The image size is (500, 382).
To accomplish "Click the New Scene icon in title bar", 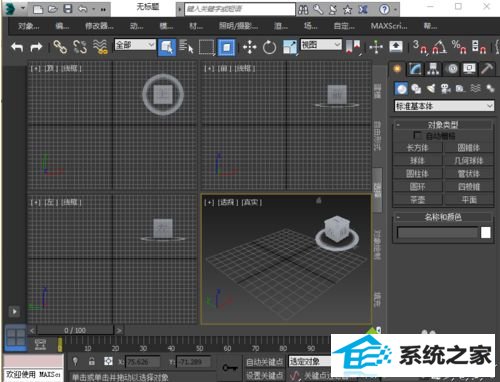I will click(38, 9).
